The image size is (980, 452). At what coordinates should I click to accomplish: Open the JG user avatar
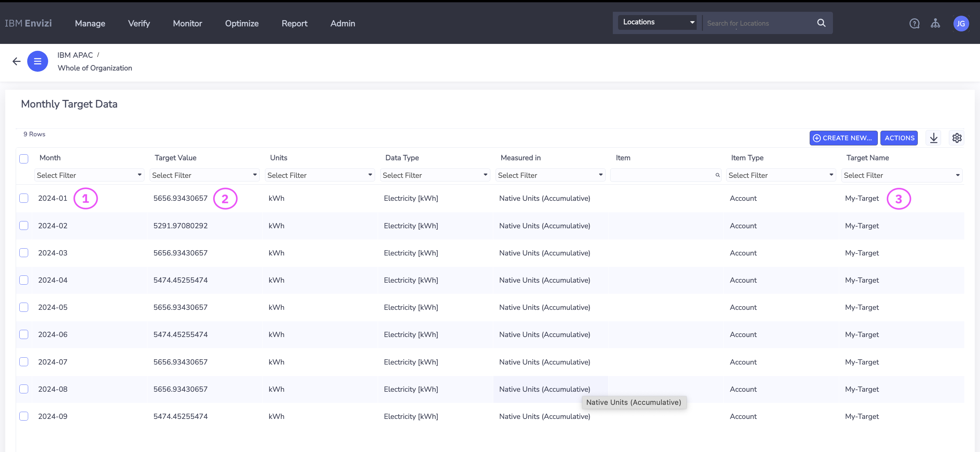coord(961,24)
